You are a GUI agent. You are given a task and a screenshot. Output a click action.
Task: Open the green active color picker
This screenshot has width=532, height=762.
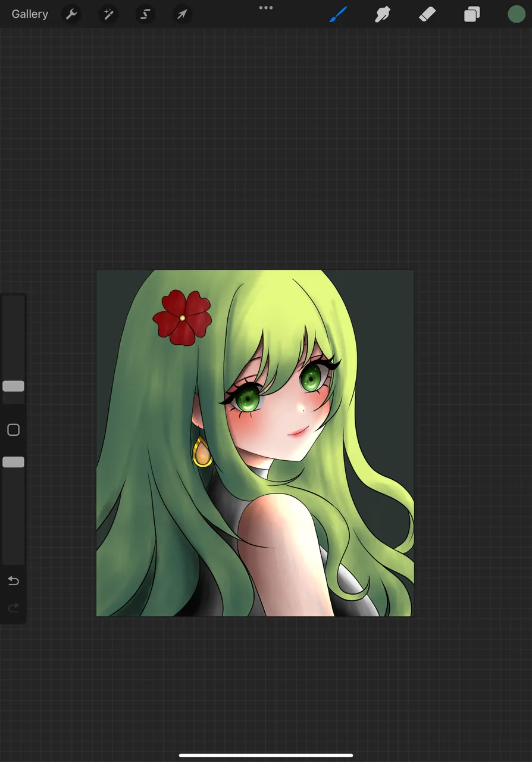click(517, 14)
